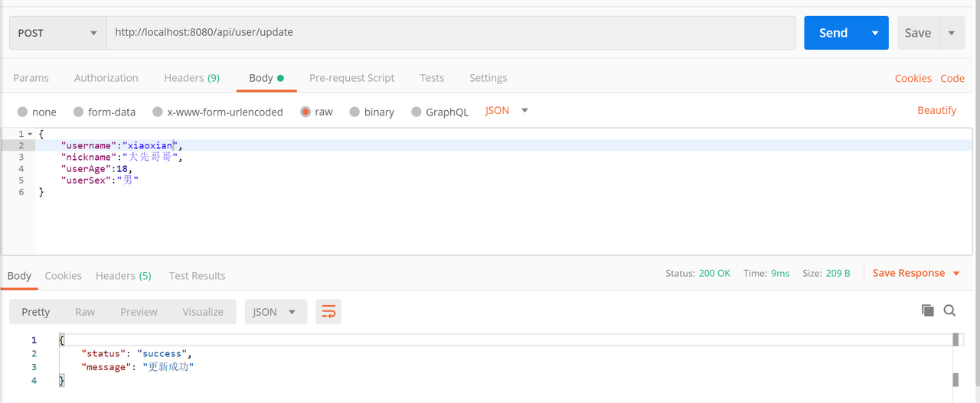The image size is (980, 403).
Task: Switch body type to binary
Action: [x=354, y=112]
